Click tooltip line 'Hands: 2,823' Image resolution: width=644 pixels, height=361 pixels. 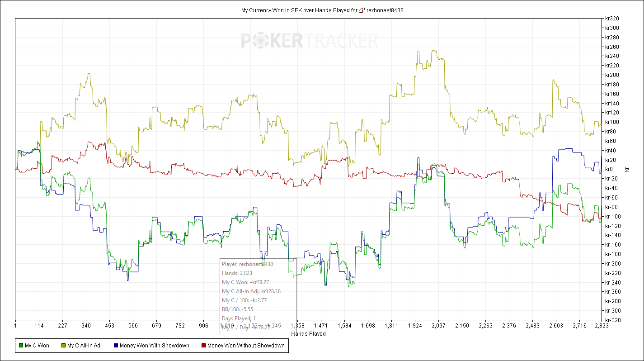[237, 273]
